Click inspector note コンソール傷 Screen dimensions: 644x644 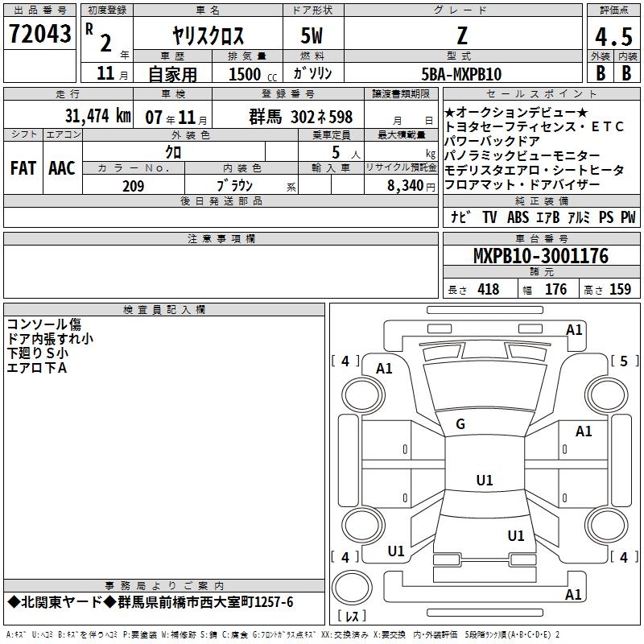tap(44, 324)
